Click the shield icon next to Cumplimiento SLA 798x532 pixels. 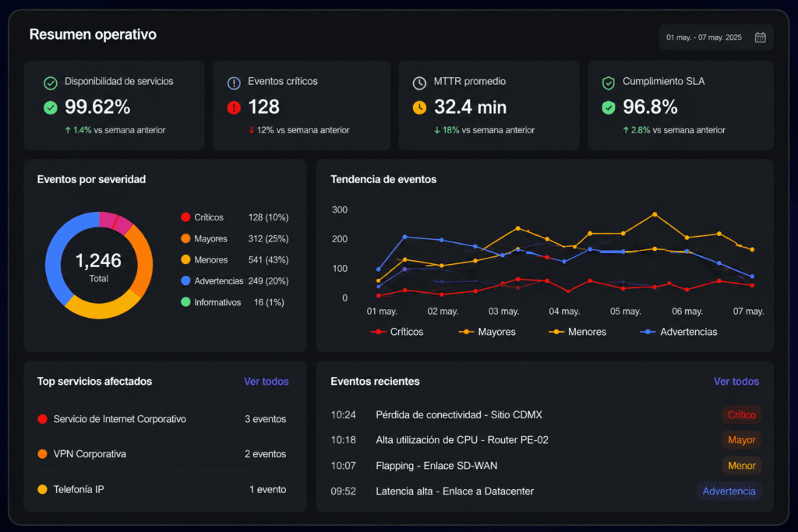[x=608, y=83]
